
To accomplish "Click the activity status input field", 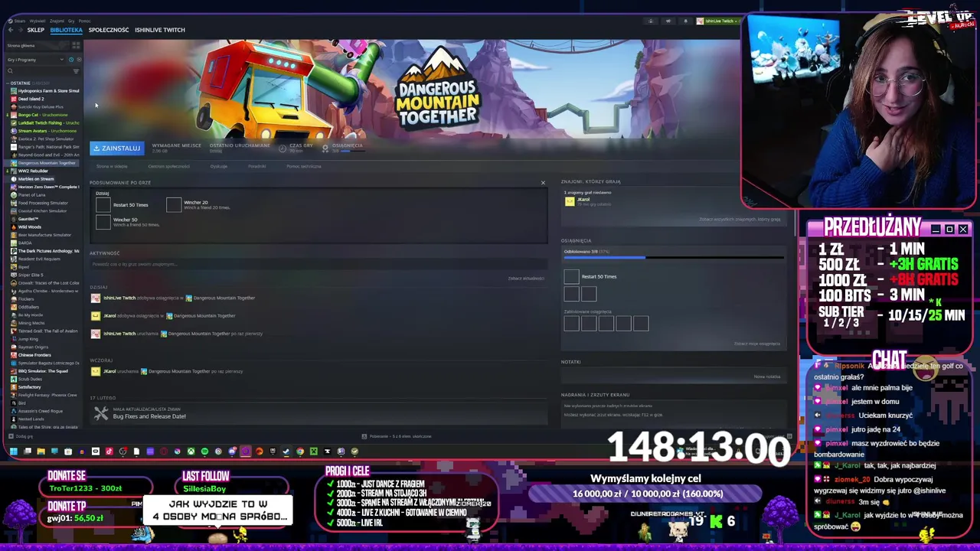I will click(x=318, y=264).
